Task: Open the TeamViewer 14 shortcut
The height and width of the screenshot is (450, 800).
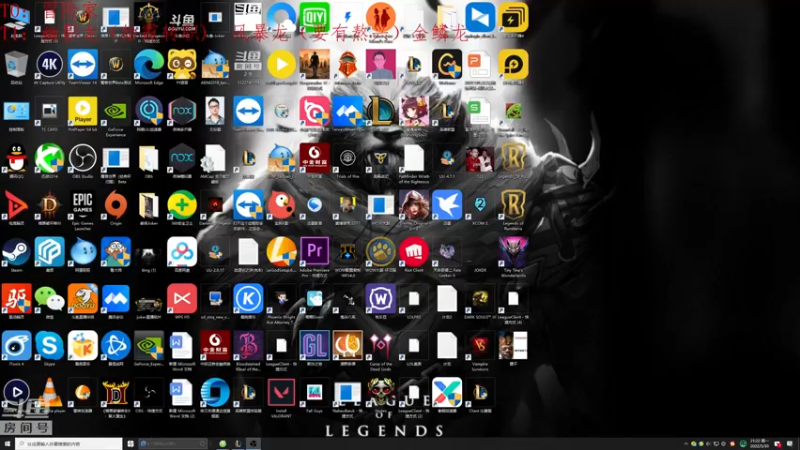Action: click(83, 64)
